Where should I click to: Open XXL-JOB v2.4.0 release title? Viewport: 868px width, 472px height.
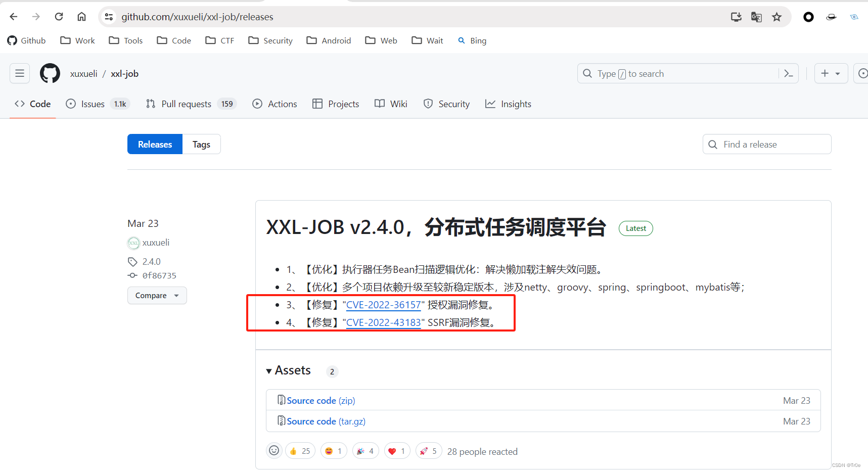pyautogui.click(x=436, y=227)
